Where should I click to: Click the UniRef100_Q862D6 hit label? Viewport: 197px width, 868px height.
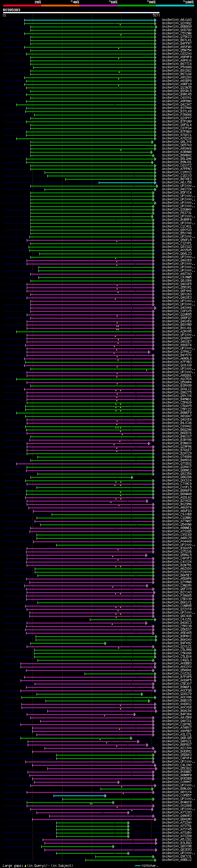coord(177,477)
